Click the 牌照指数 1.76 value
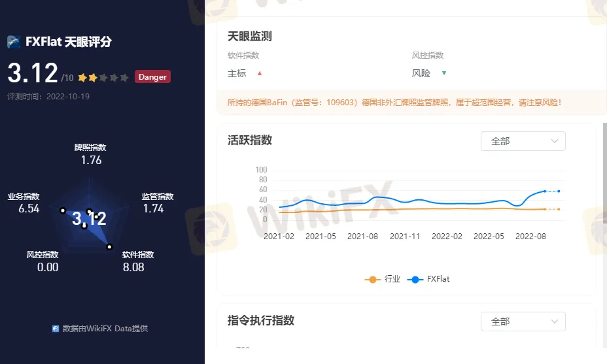The height and width of the screenshot is (364, 607). [91, 159]
